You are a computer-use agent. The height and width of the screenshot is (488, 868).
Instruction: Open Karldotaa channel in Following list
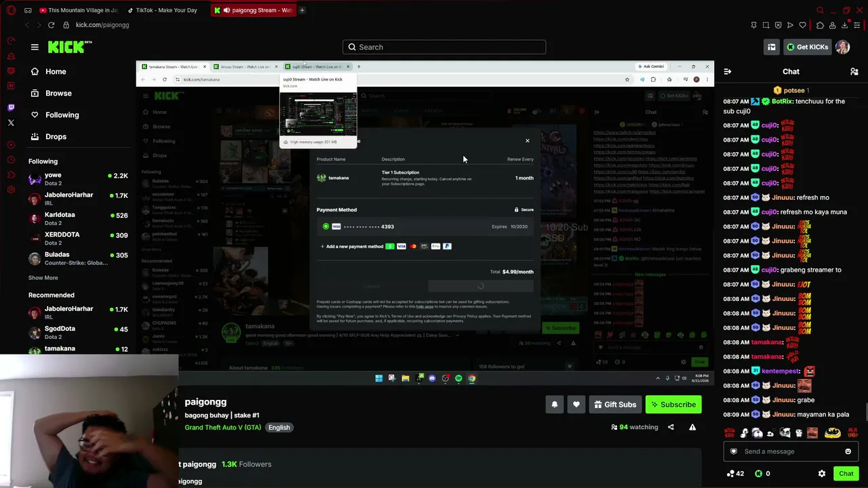[x=78, y=218]
